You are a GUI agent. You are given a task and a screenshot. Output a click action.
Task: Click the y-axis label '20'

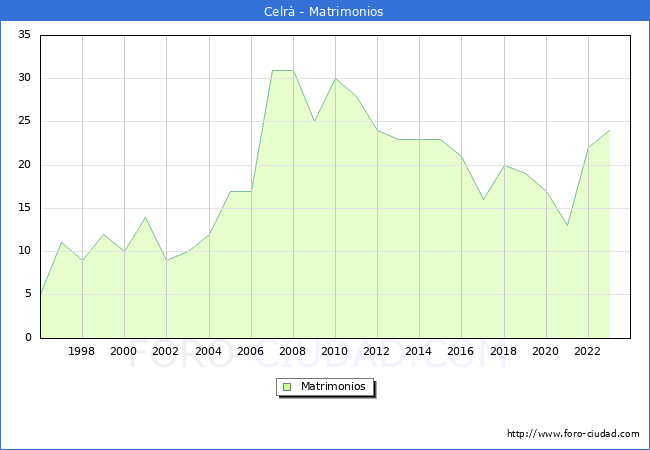[x=24, y=165]
